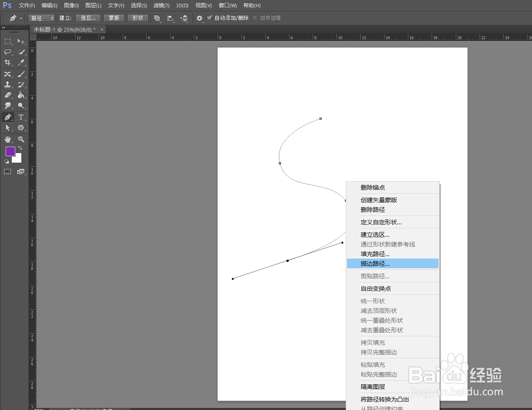Viewport: 532px width, 410px height.
Task: Open the 文件(F) menu
Action: click(x=27, y=6)
